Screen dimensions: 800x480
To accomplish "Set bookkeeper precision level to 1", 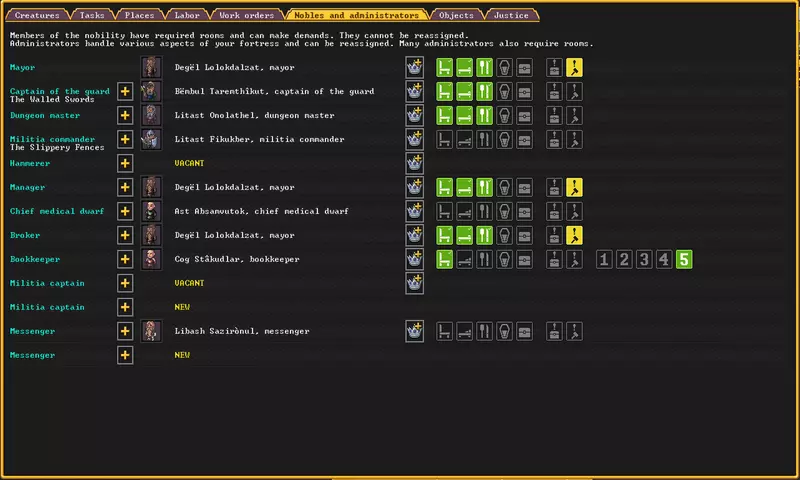I will [x=604, y=259].
